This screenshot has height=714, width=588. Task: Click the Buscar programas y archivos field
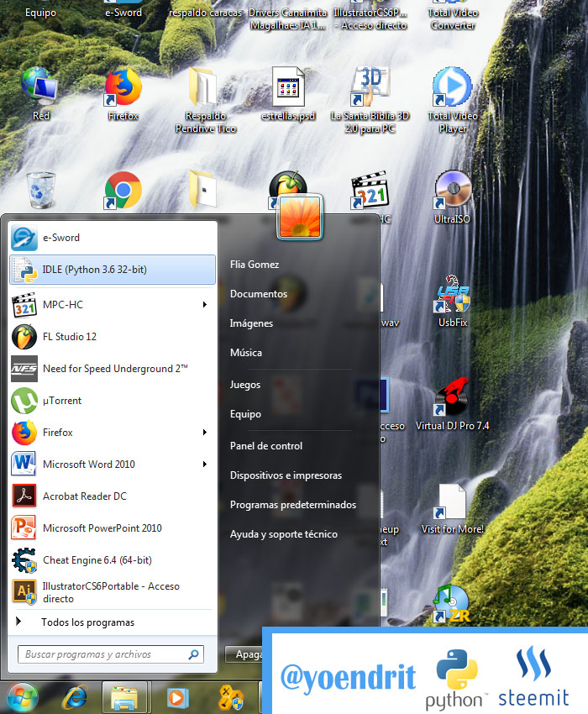111,654
